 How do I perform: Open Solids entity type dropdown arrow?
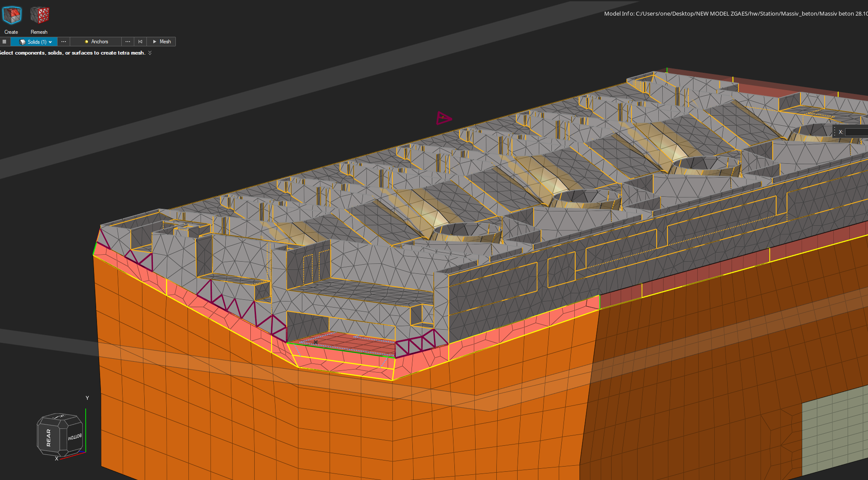pyautogui.click(x=51, y=42)
